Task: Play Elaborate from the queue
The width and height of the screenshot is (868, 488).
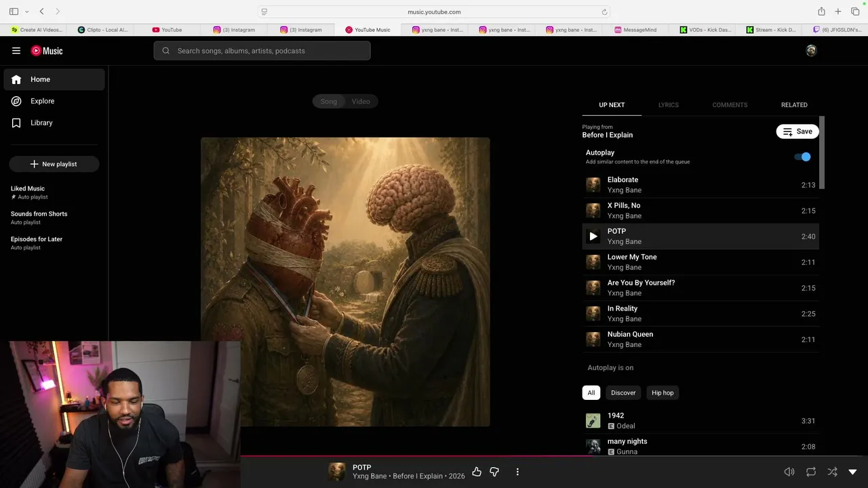Action: point(701,185)
